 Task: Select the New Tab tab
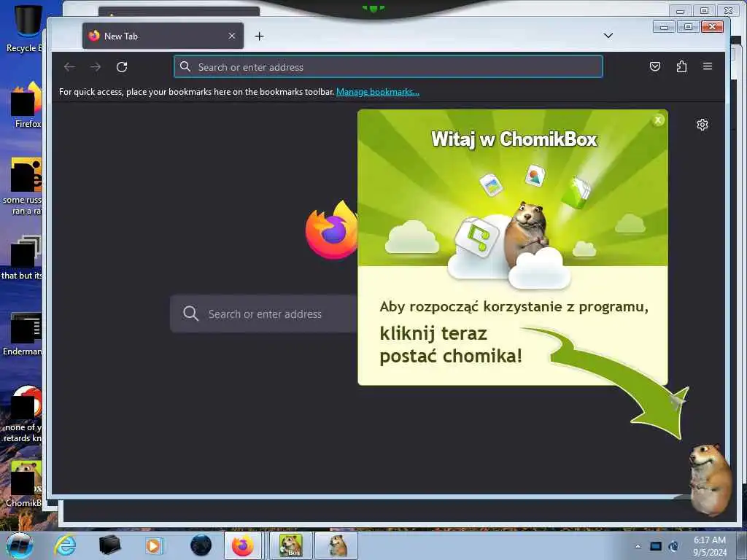coord(163,36)
